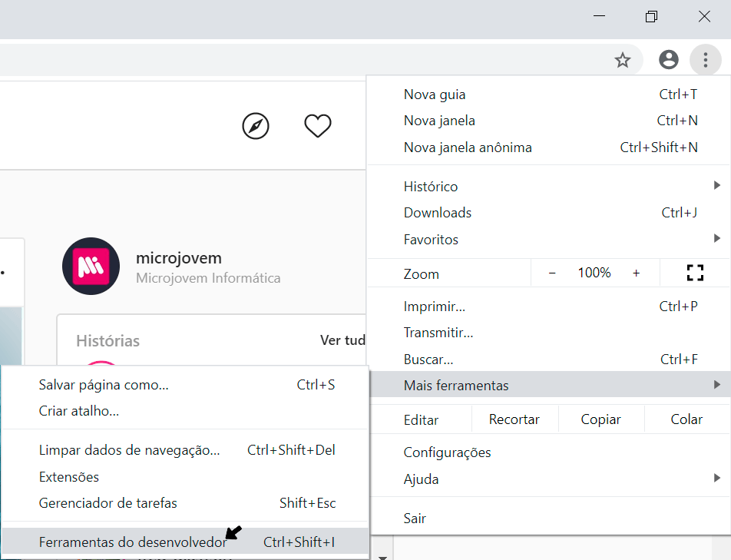Open Downloads from the menu
The height and width of the screenshot is (560, 731).
tap(549, 213)
